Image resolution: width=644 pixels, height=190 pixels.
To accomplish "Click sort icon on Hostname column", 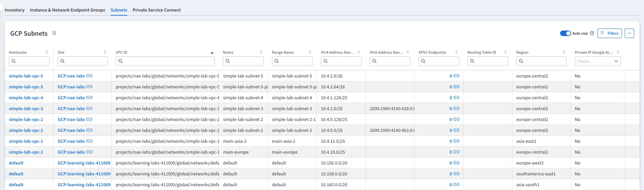I will click(47, 52).
